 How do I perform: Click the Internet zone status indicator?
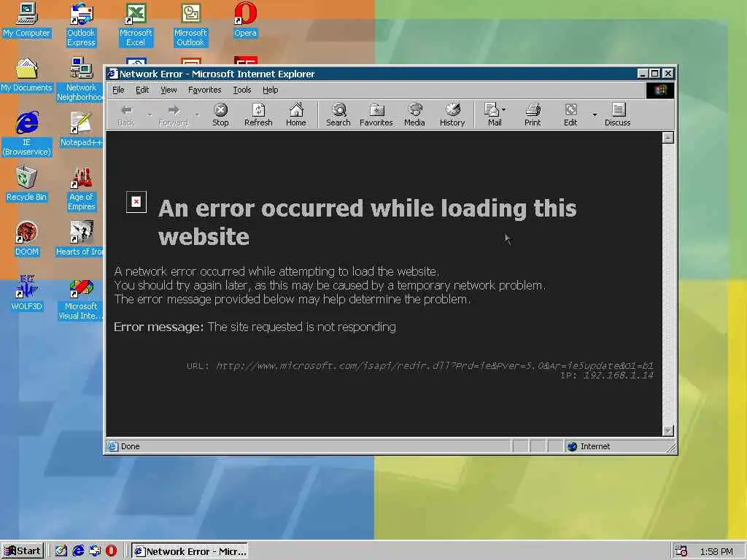point(589,446)
